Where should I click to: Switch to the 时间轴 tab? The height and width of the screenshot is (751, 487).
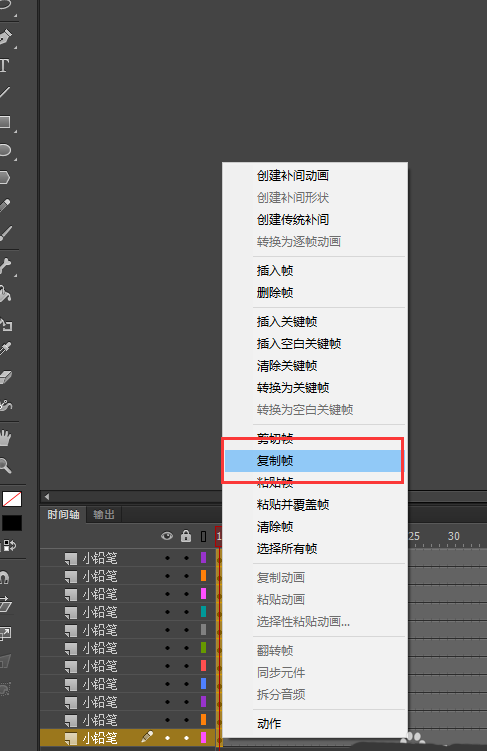[63, 514]
